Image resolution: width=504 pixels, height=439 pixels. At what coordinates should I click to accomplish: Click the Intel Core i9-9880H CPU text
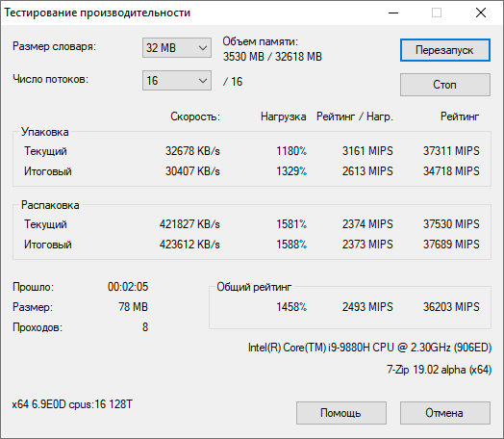[x=369, y=348]
